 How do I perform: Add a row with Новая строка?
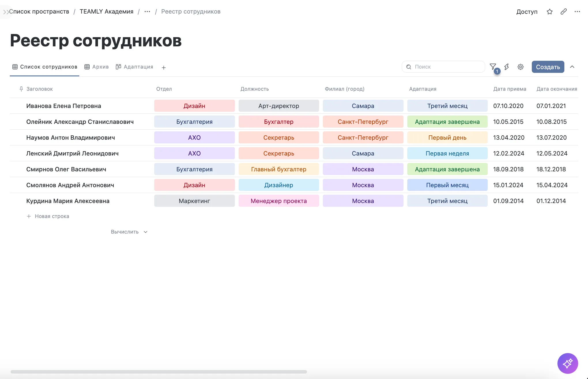coord(48,216)
